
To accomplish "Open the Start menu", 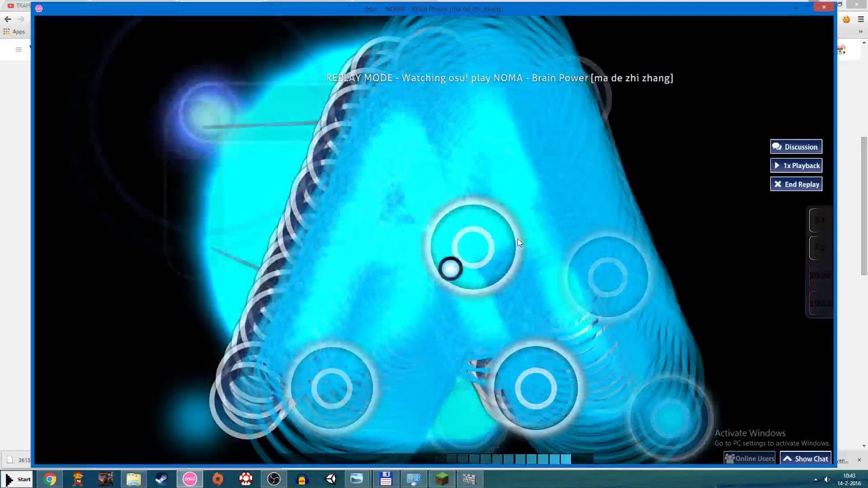I will click(x=18, y=479).
